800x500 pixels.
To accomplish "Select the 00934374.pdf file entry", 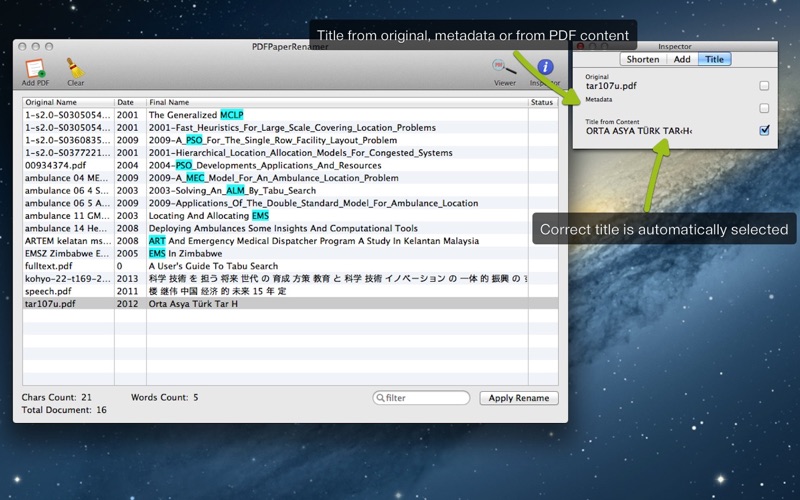I will [x=55, y=165].
